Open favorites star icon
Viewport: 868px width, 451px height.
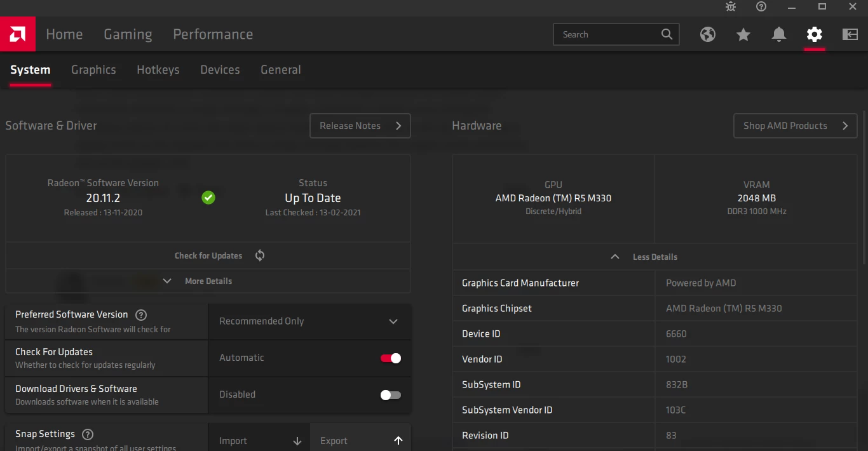743,34
